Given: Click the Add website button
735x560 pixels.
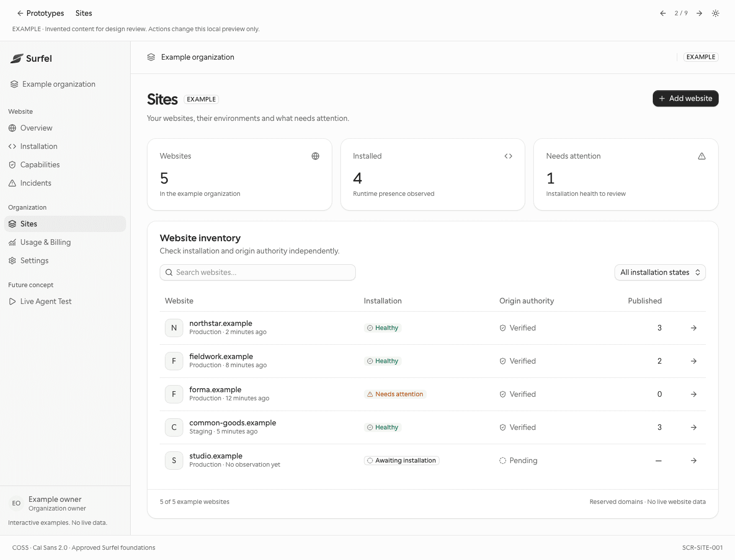Looking at the screenshot, I should 685,98.
